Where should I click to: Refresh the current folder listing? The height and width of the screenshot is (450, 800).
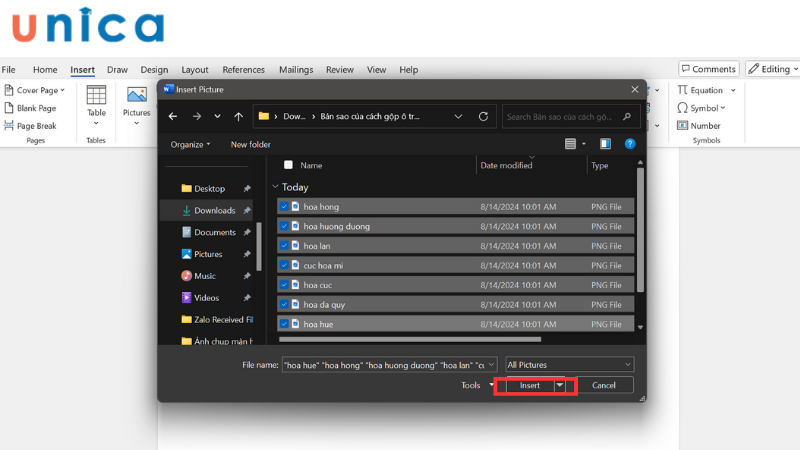(x=484, y=116)
